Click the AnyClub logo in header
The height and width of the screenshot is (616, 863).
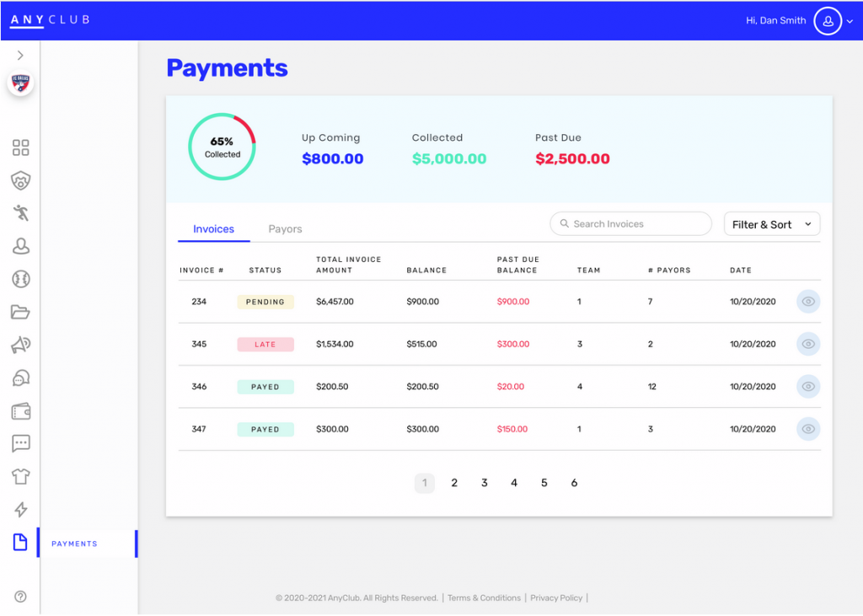point(50,20)
